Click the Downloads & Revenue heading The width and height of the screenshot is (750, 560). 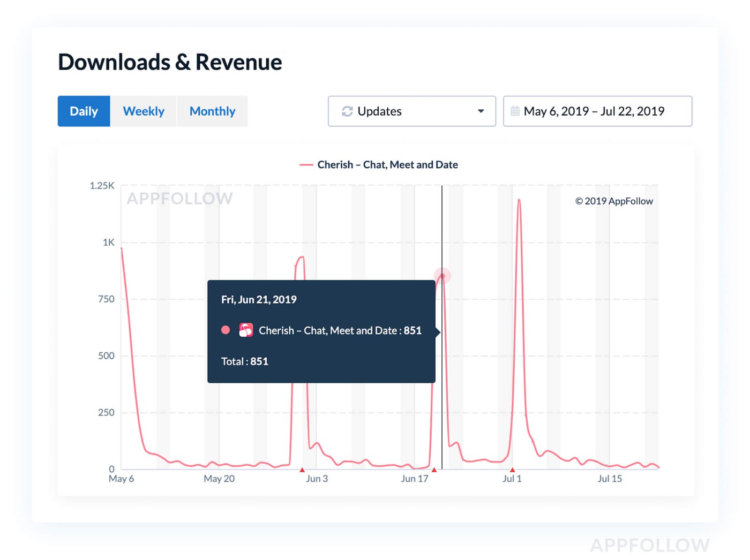[x=170, y=62]
